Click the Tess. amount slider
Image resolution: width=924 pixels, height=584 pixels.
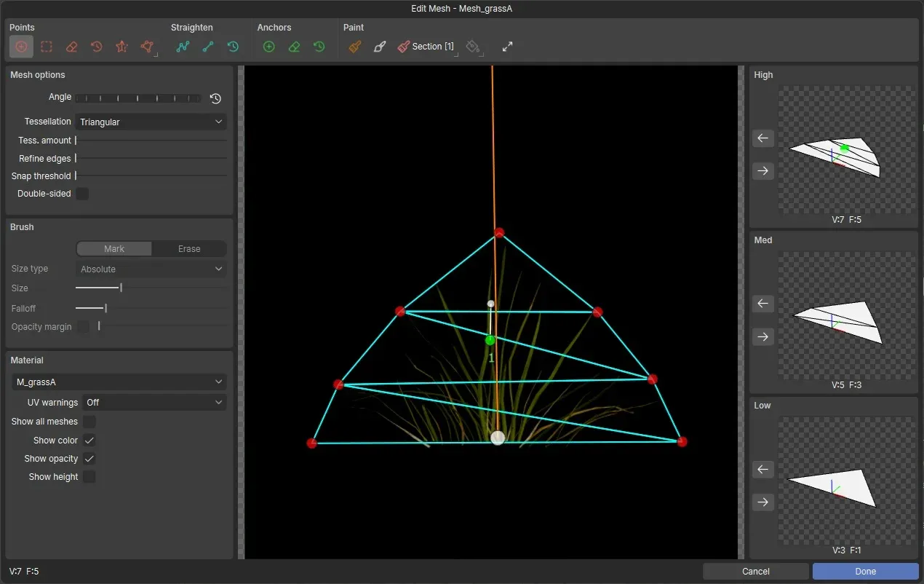tap(151, 141)
